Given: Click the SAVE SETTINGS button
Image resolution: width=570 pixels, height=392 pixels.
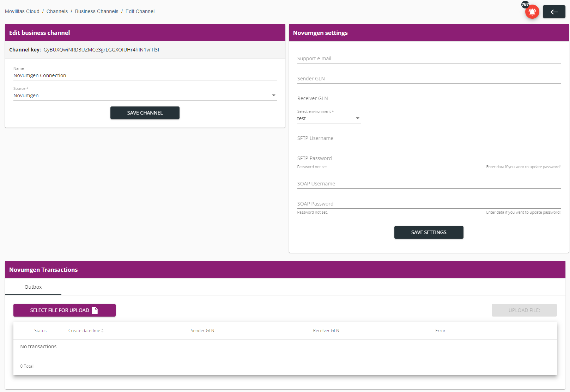Looking at the screenshot, I should (x=429, y=232).
